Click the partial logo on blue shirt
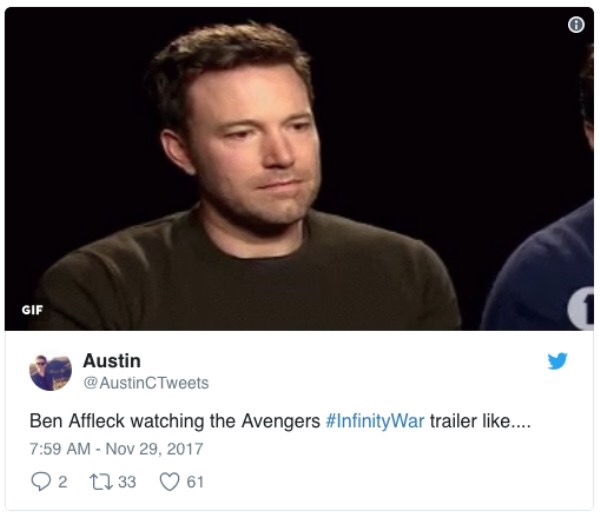 coord(581,308)
